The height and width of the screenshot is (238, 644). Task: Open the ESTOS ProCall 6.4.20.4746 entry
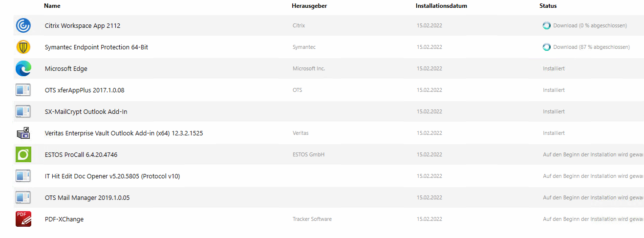click(81, 154)
